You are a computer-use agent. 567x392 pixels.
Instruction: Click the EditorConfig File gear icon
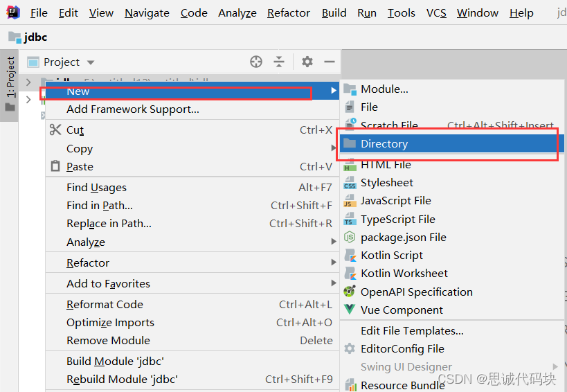point(350,348)
